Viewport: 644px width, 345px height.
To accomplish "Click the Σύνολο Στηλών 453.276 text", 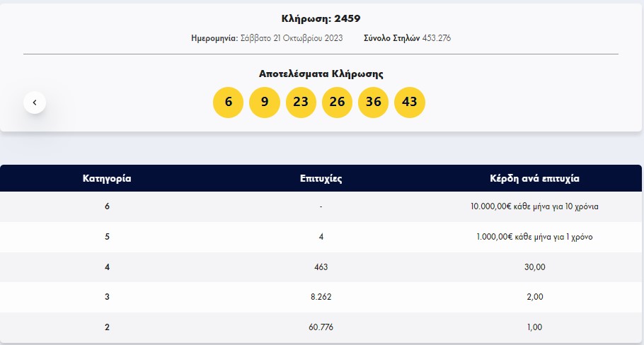I will (x=407, y=38).
